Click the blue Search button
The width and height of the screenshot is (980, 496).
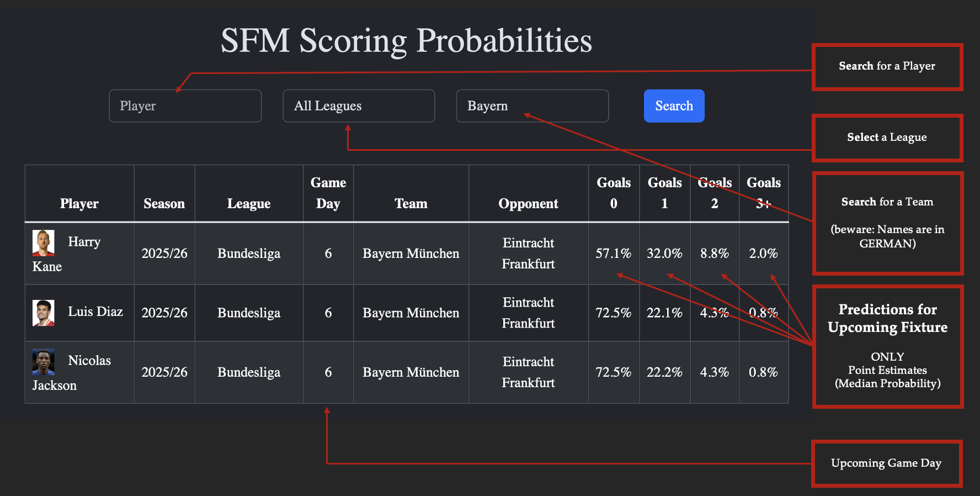pyautogui.click(x=674, y=106)
